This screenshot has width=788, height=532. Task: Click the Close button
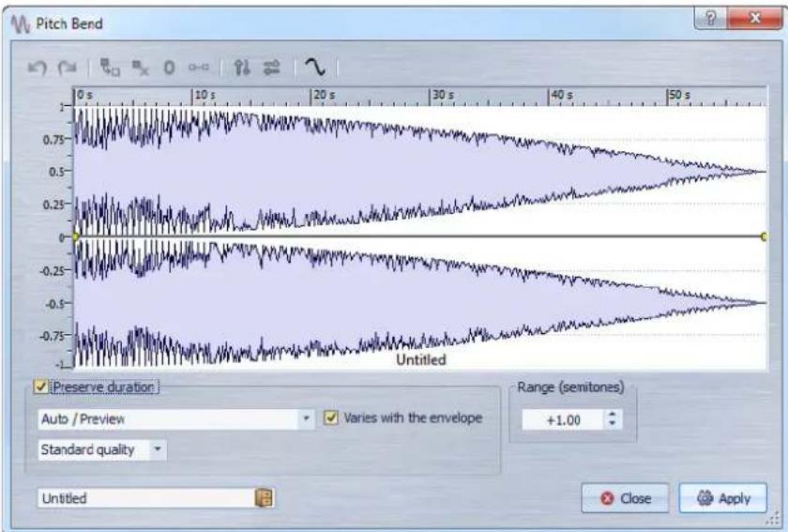pos(625,498)
